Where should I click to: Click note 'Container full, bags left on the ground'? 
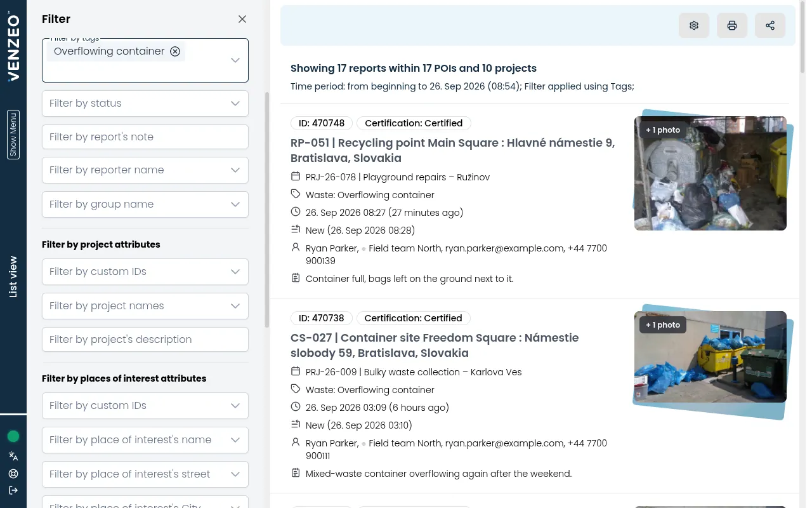coord(410,279)
